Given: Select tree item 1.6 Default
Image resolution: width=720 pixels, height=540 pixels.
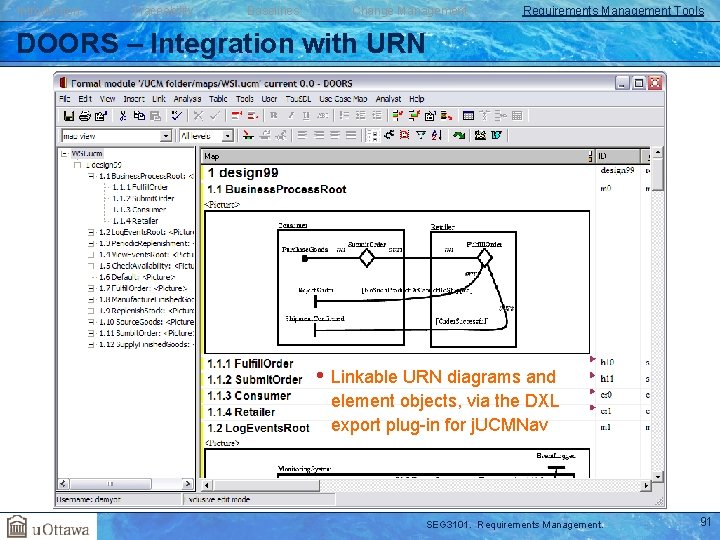Looking at the screenshot, I should 137,277.
